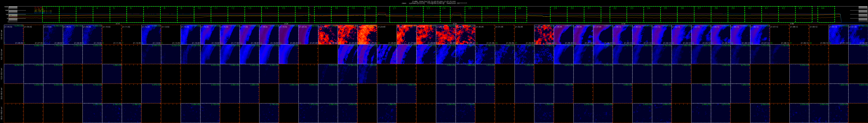Select the 21:12:32 3.0-6.0 keV image
Screen dimensions: 868x123
(151, 34)
